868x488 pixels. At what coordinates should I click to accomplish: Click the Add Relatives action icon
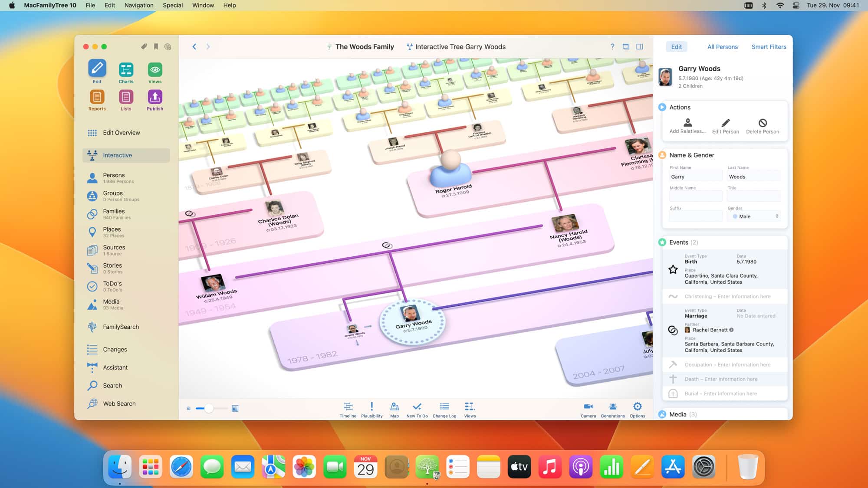(687, 123)
